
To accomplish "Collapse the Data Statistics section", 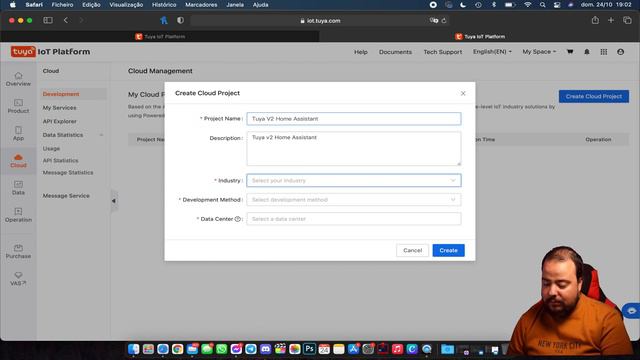I will [101, 135].
